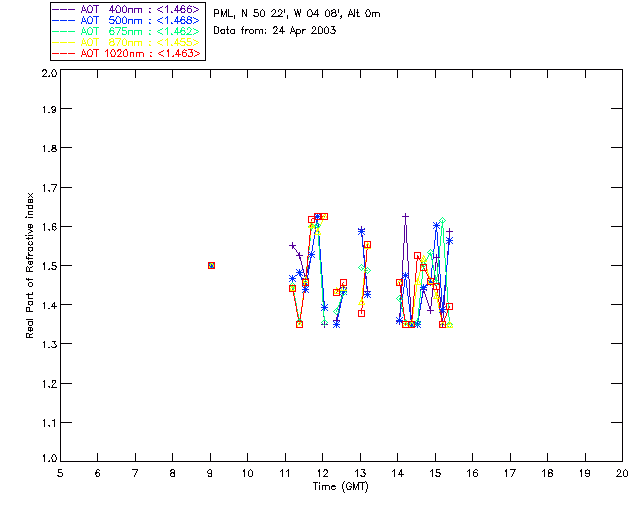Viewport: 640px width, 512px height.
Task: Click the 1.7 label on the y-axis
Action: [47, 190]
